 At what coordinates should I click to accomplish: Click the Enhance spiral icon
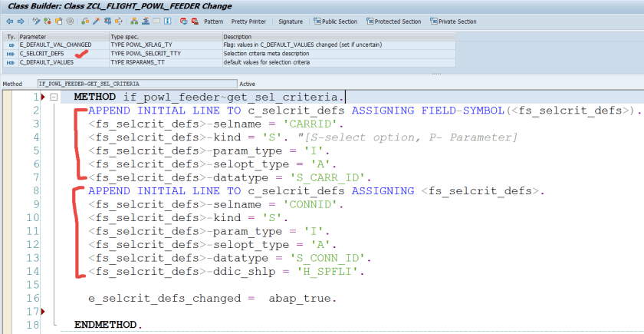70,21
